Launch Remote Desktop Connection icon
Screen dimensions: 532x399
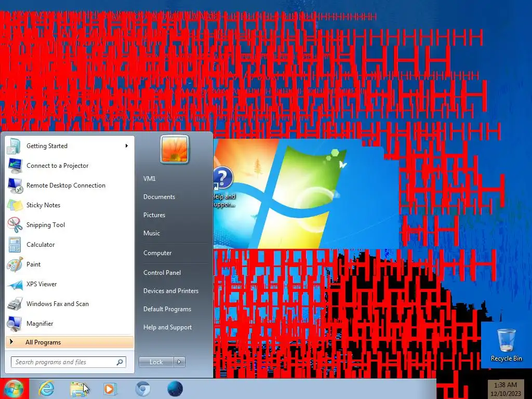15,185
